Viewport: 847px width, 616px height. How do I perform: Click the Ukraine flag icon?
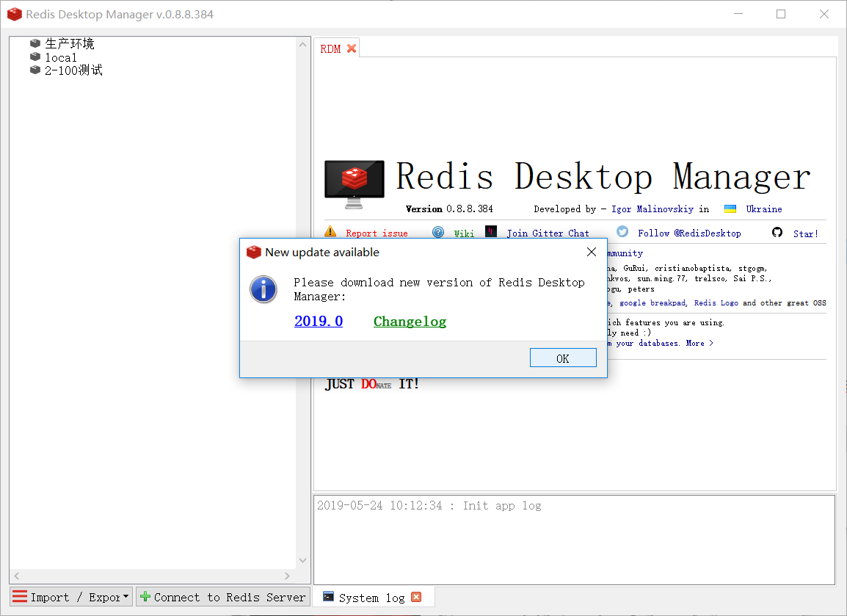click(730, 209)
